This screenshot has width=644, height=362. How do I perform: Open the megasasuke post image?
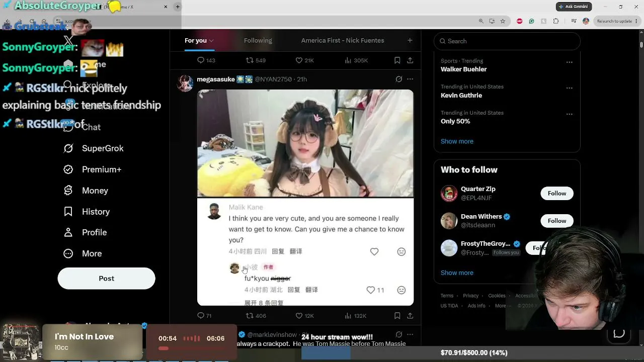305,198
